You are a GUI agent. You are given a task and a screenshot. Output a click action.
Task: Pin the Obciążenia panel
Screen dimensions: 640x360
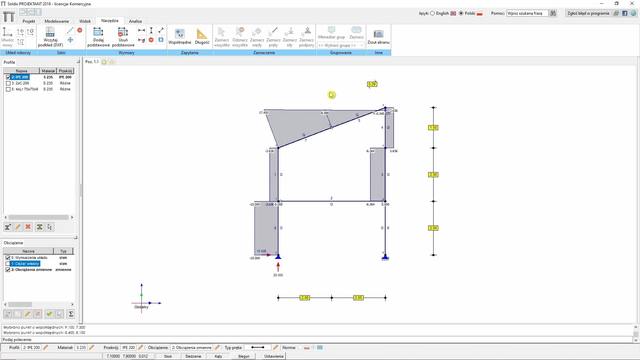point(76,238)
